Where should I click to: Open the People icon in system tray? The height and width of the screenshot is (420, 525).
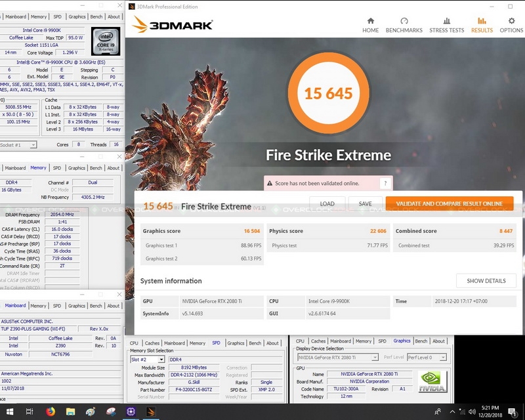point(438,411)
